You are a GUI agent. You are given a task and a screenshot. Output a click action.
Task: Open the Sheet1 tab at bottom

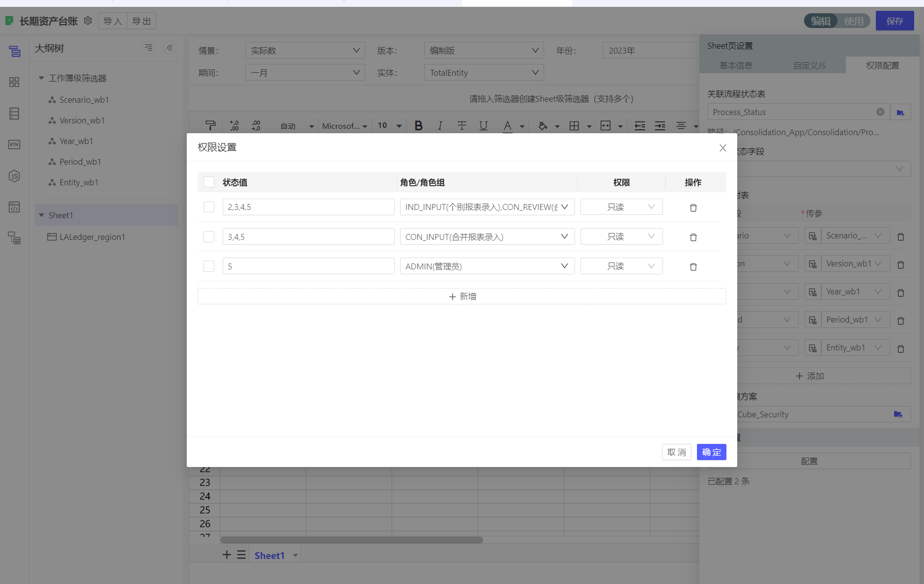click(x=269, y=555)
